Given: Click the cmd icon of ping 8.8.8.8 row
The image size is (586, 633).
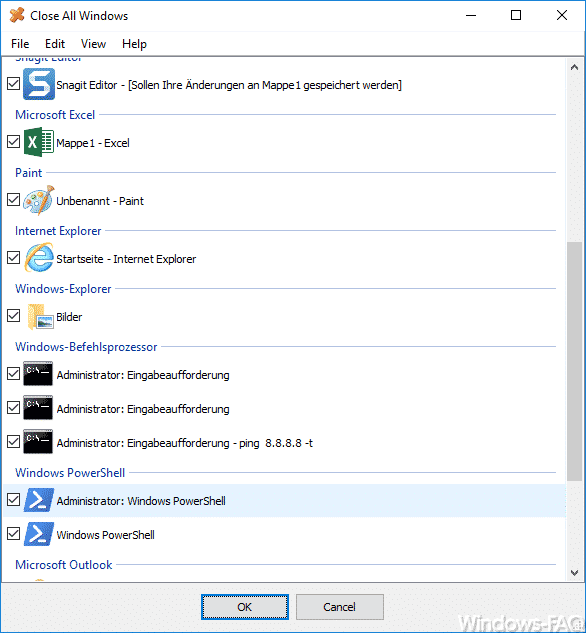Looking at the screenshot, I should coord(38,442).
